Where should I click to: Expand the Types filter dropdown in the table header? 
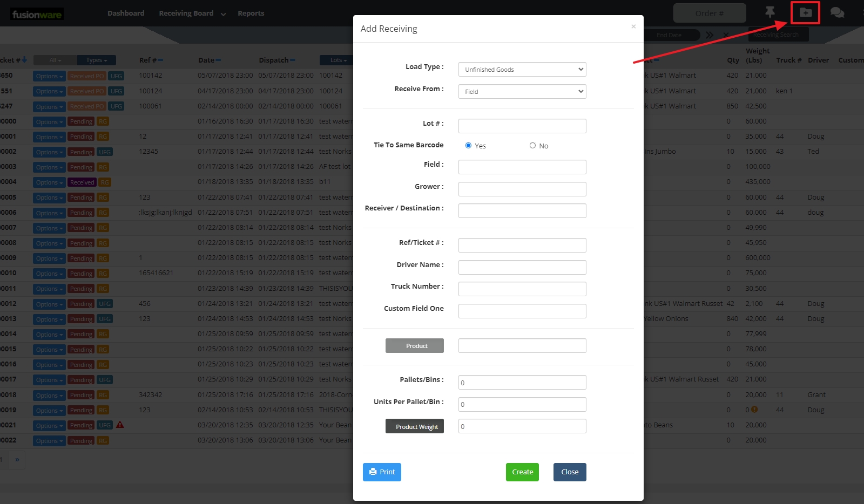tap(96, 60)
